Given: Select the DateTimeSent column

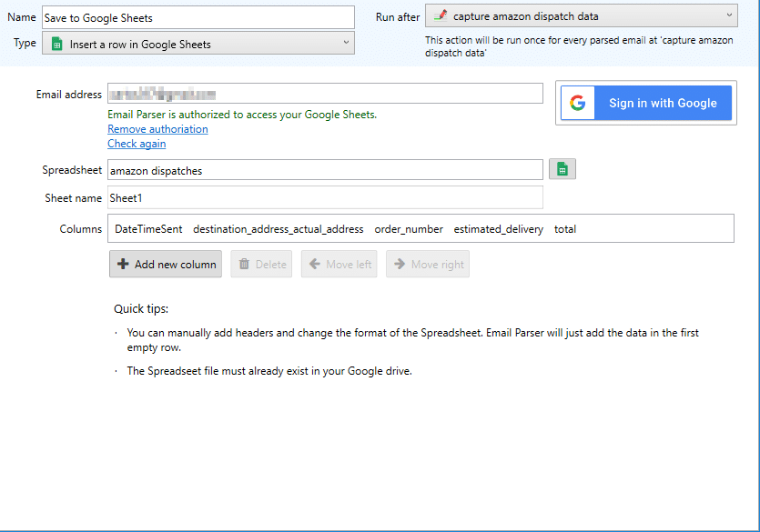Looking at the screenshot, I should tap(148, 229).
